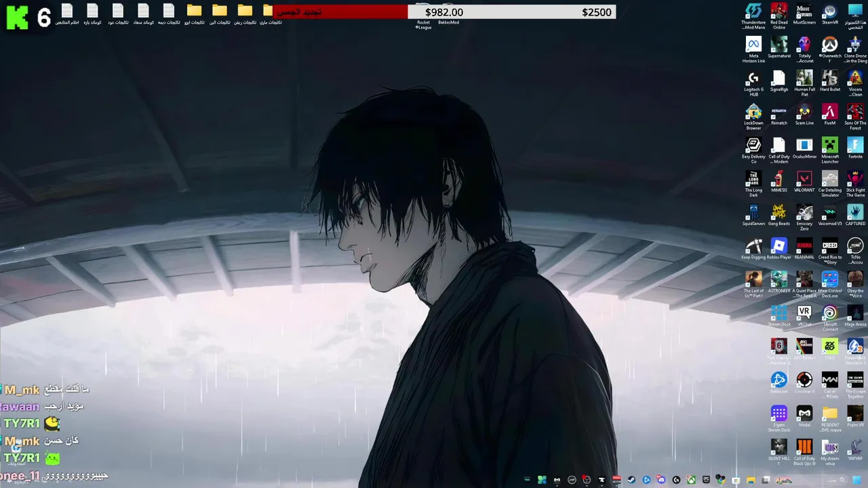Open the Rematch desktop icon
The image size is (868, 488).
pyautogui.click(x=778, y=115)
